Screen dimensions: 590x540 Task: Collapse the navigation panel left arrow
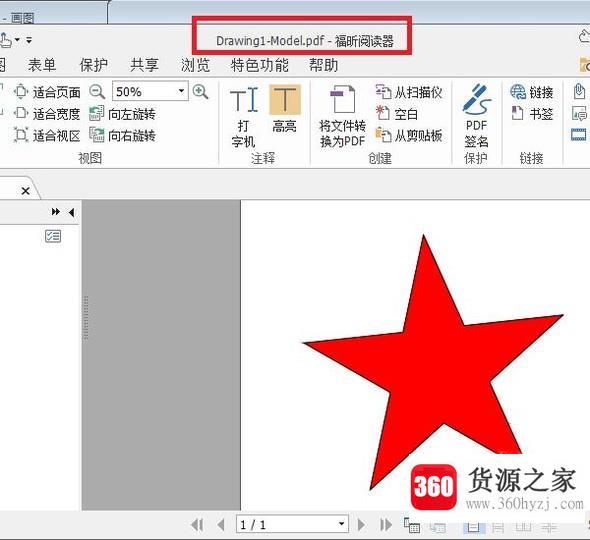click(71, 213)
